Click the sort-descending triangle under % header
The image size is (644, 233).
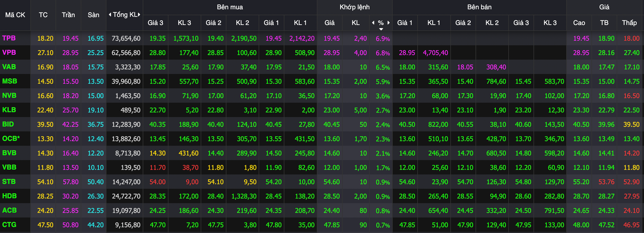tap(381, 29)
